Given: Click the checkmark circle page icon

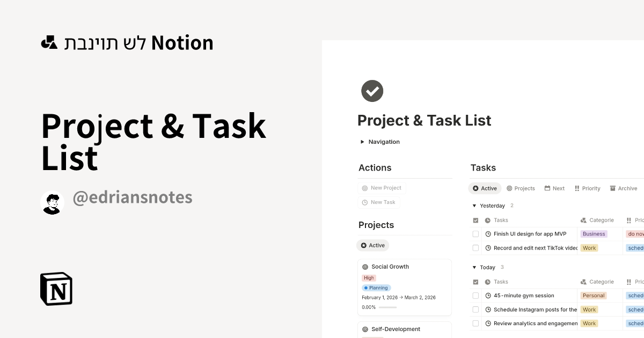Looking at the screenshot, I should [x=372, y=91].
